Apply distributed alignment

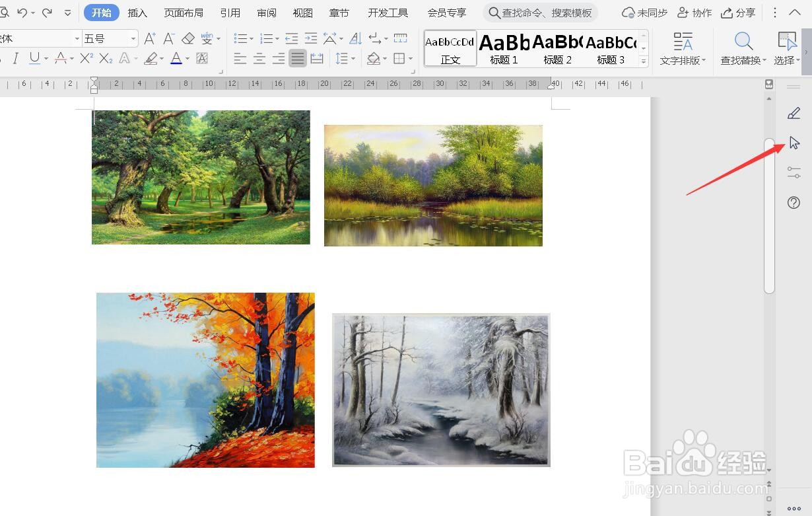coord(317,59)
